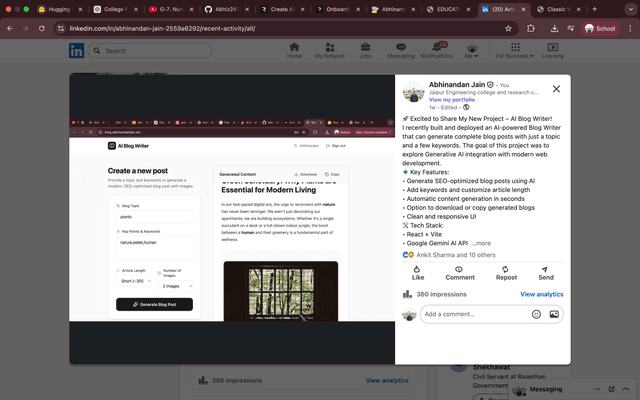The width and height of the screenshot is (640, 400).
Task: Click the LinkedIn Search field
Action: click(x=149, y=51)
